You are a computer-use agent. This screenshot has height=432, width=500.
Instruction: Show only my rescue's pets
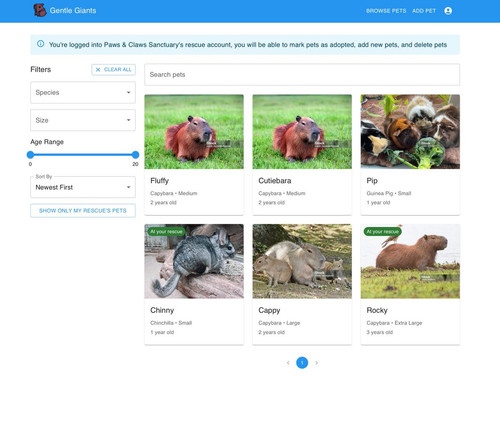coord(83,211)
